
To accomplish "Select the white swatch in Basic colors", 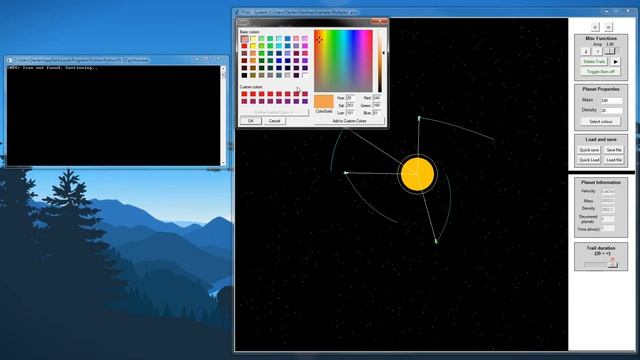I will [x=305, y=75].
